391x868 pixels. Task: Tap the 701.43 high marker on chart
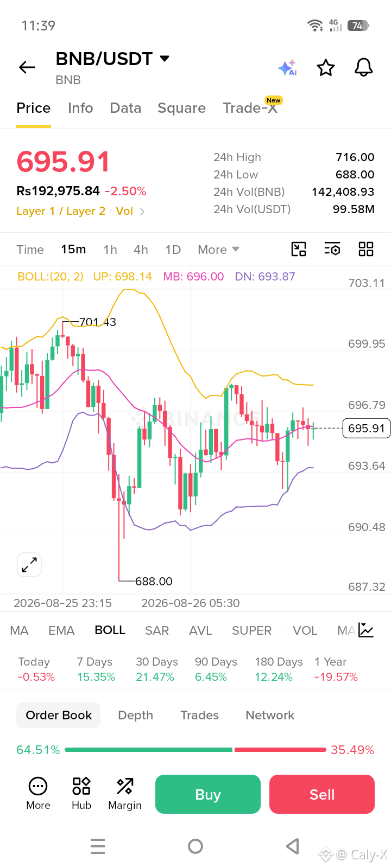(x=98, y=322)
